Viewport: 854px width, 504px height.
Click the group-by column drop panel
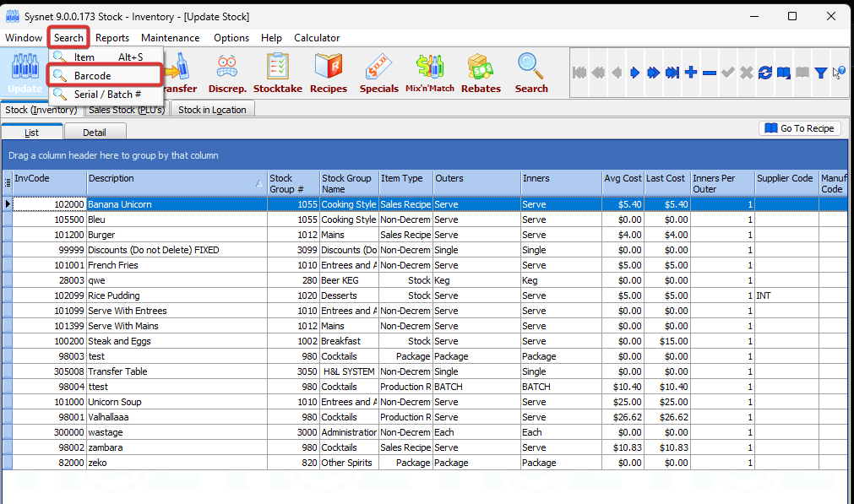click(x=425, y=155)
